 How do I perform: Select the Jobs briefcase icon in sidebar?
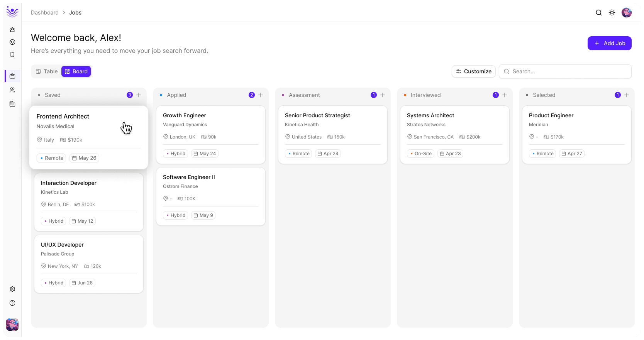coord(12,76)
